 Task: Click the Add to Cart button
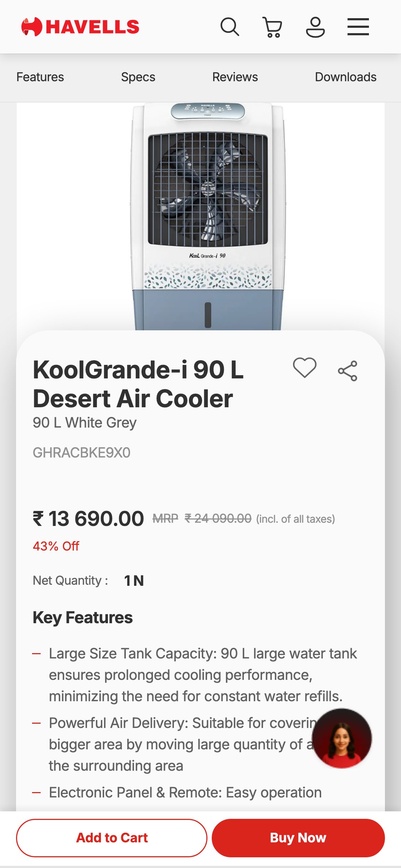(x=112, y=838)
